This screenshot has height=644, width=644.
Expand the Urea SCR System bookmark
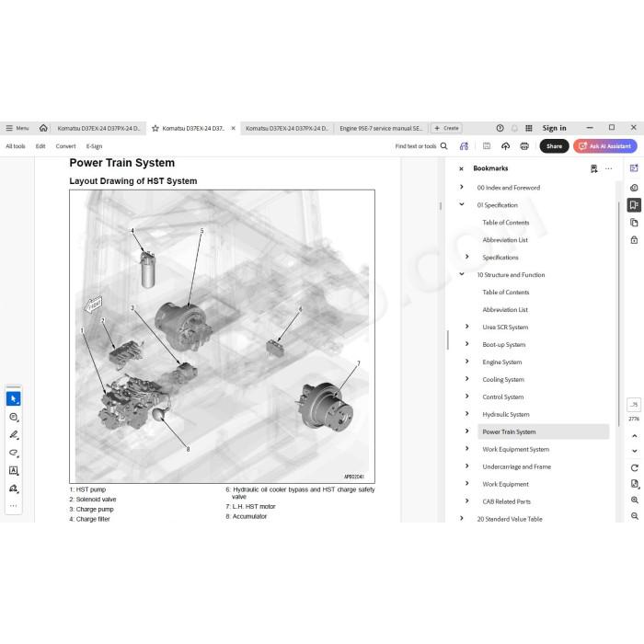[x=467, y=327]
